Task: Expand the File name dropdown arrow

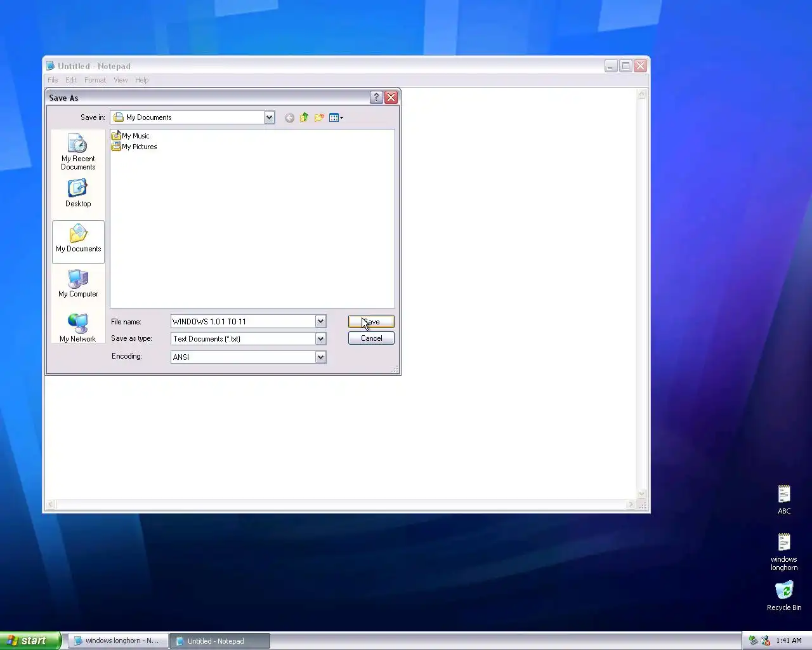Action: tap(320, 322)
